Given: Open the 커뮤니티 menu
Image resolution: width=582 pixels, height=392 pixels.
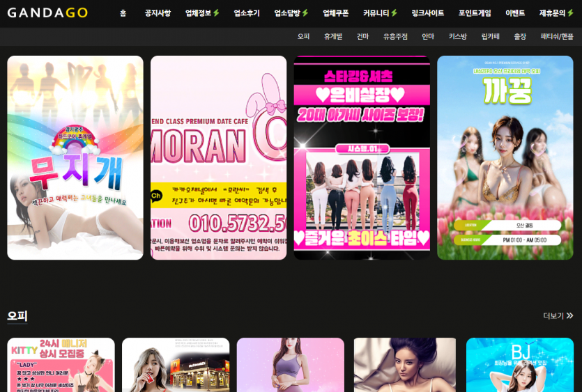Looking at the screenshot, I should [376, 13].
